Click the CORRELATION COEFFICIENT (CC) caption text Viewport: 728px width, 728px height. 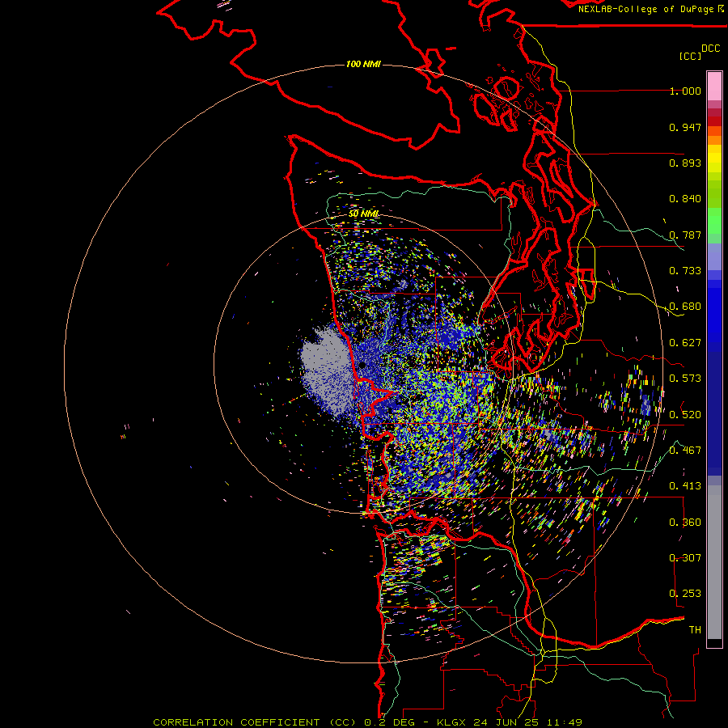255,722
